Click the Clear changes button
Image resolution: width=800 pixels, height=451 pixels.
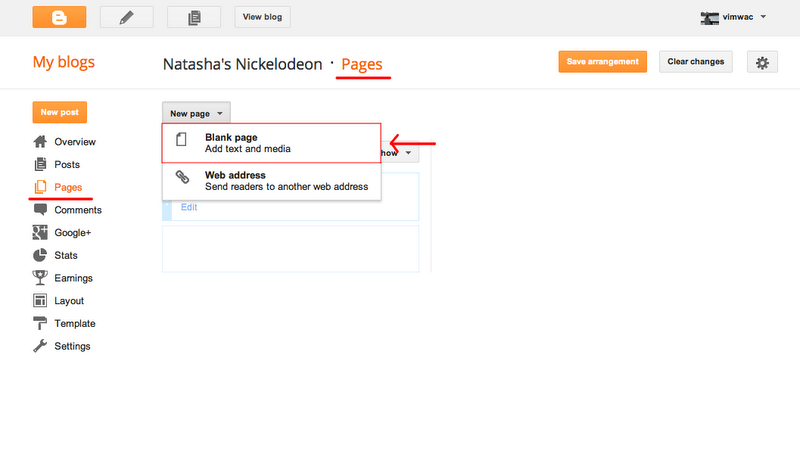pyautogui.click(x=695, y=62)
